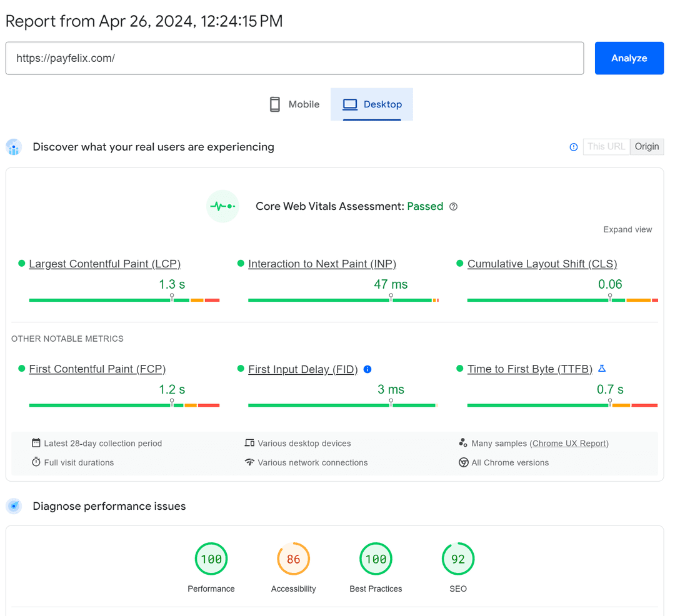The image size is (675, 616).
Task: Click the Performance label under the gauge
Action: [211, 589]
